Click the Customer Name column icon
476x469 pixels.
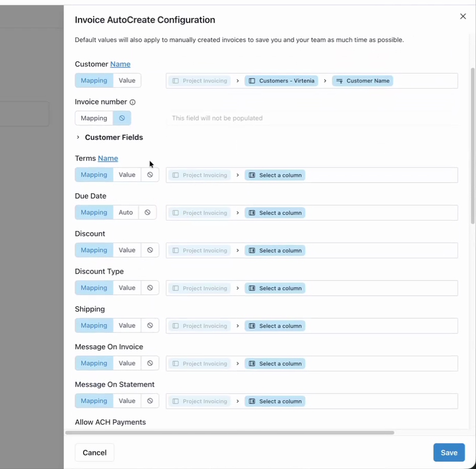(x=340, y=80)
